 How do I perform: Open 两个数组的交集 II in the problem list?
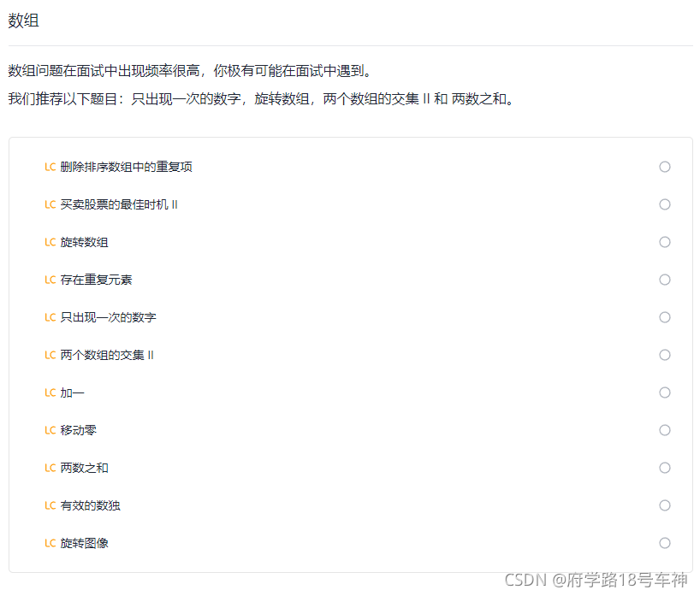click(x=107, y=355)
